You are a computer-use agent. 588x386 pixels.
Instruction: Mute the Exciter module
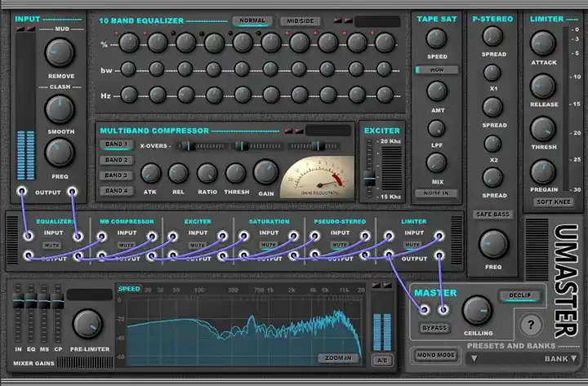click(x=198, y=246)
